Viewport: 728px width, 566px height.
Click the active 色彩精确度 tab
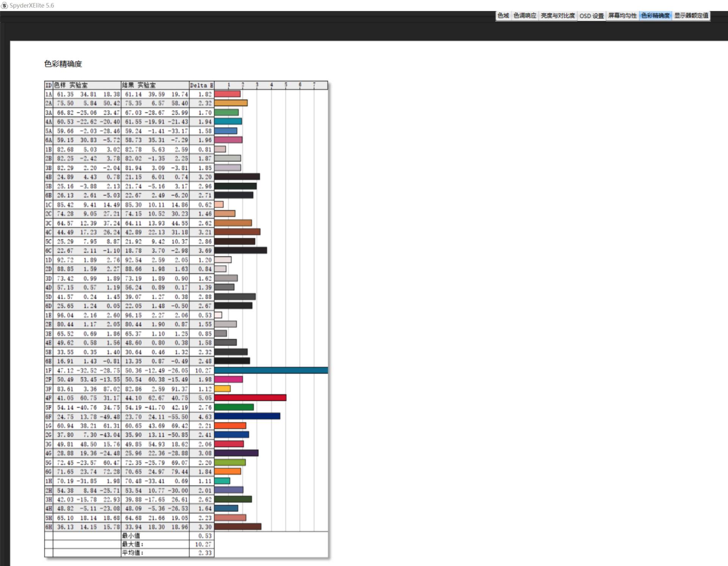655,16
